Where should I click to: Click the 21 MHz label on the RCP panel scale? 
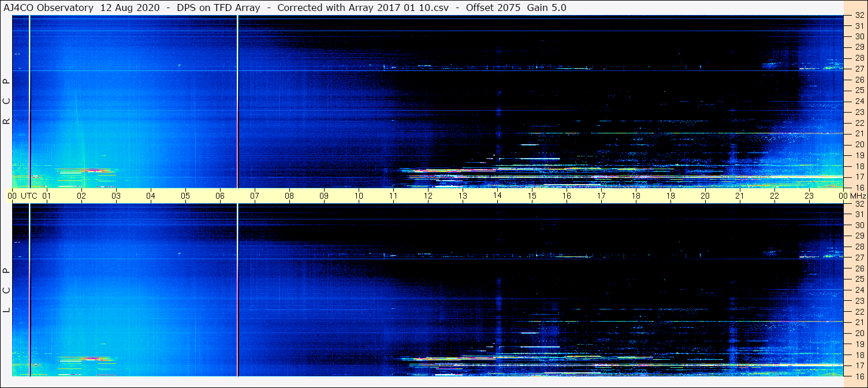pos(859,133)
